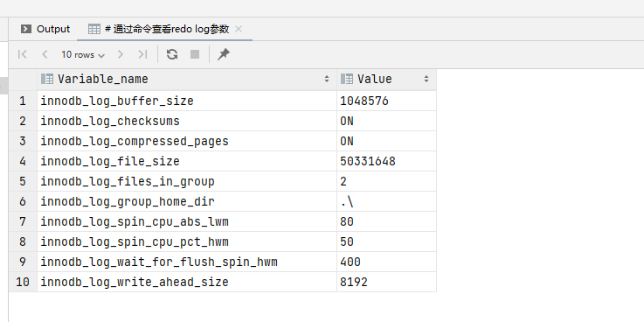Click the stop query square icon
The image size is (644, 322).
click(195, 54)
